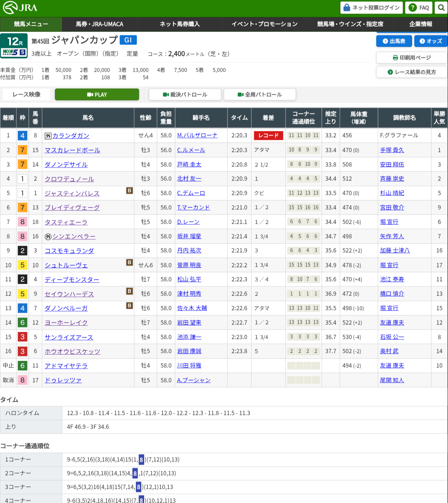Open 裁決パトロール video

coord(185,95)
